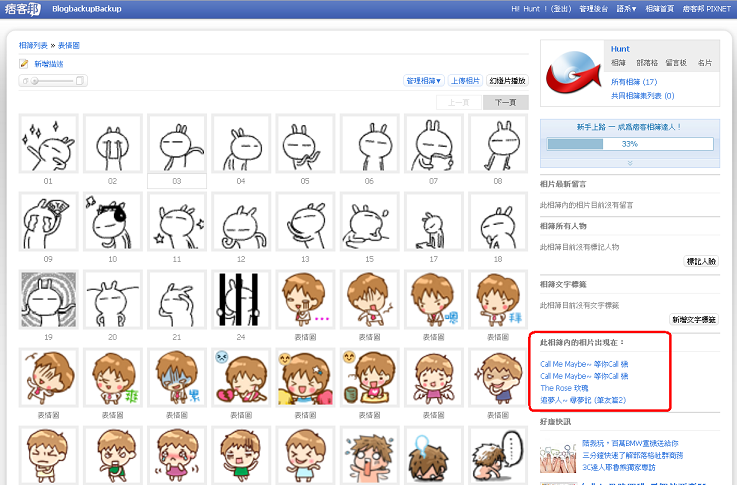Open the rabbit thumbnail labeled 04
Image resolution: width=737 pixels, height=485 pixels.
241,143
